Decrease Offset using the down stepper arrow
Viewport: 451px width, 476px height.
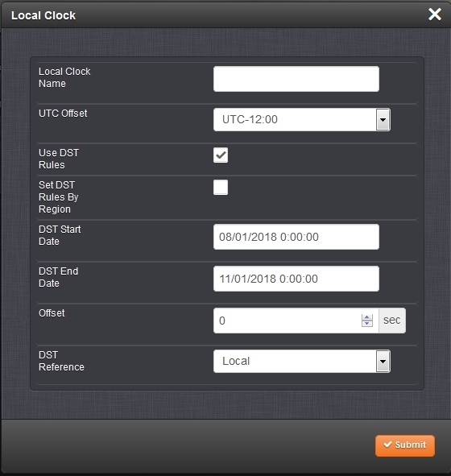click(x=367, y=324)
